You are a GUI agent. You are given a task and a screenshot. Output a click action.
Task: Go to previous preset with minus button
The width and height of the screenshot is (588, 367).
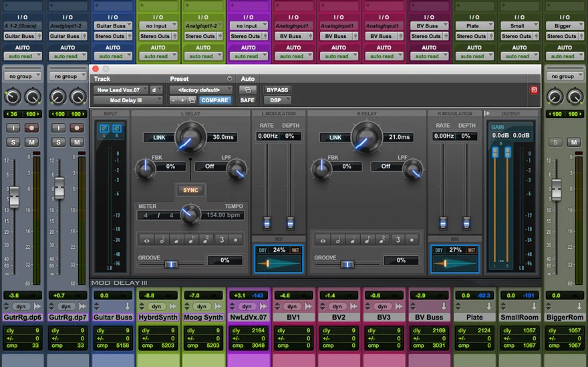click(173, 100)
